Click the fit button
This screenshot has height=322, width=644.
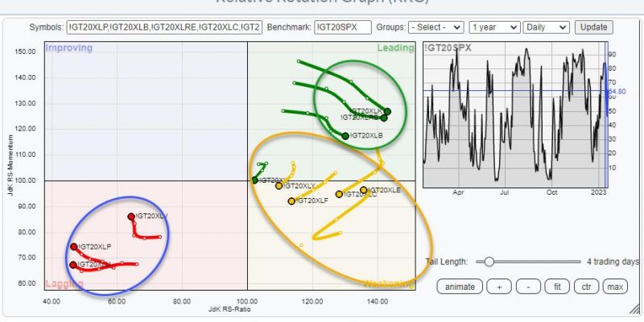[557, 287]
